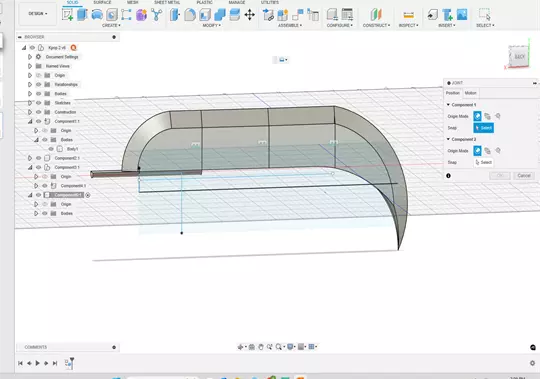Switch to Motion tab in Joint dialog
Viewport: 540px width, 379px height.
tap(470, 93)
